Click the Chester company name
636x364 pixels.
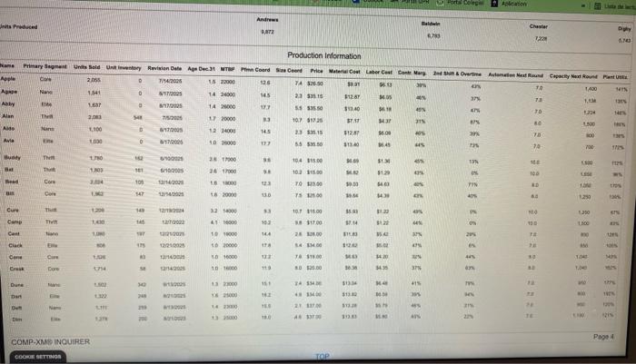(538, 26)
